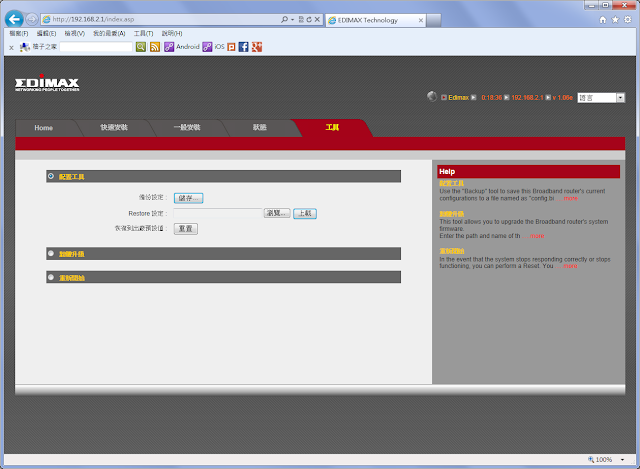Open the browser Tools gear icon
This screenshot has width=640, height=469.
pos(628,20)
